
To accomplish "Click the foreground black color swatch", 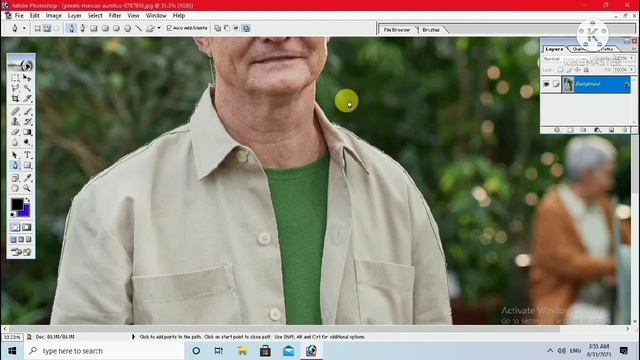I will 17,204.
